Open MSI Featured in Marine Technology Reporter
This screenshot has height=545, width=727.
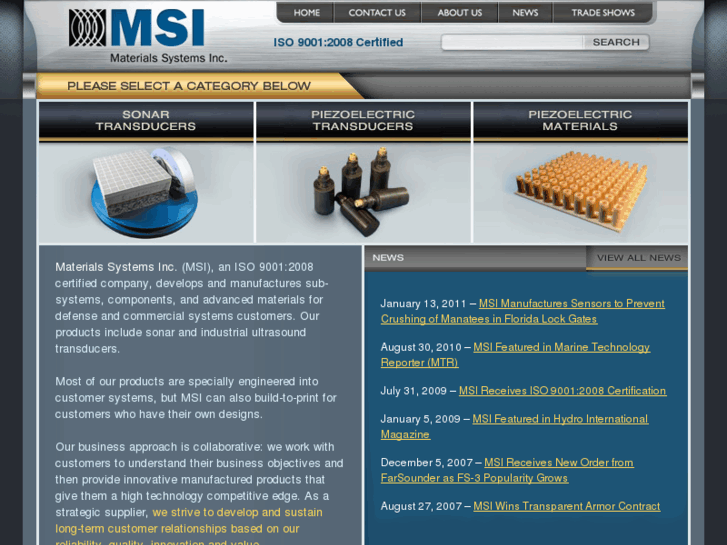pyautogui.click(x=515, y=355)
